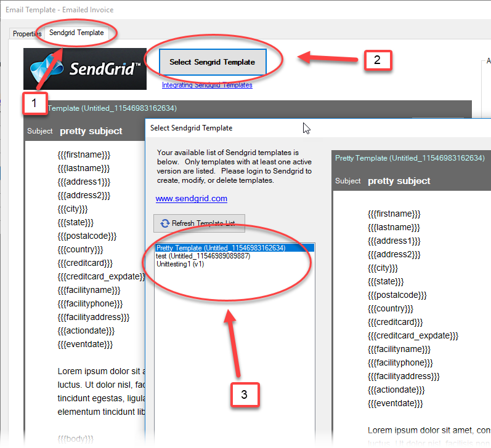This screenshot has width=491, height=448.
Task: Open the Integrating Sendgrid Templates link
Action: coord(207,85)
